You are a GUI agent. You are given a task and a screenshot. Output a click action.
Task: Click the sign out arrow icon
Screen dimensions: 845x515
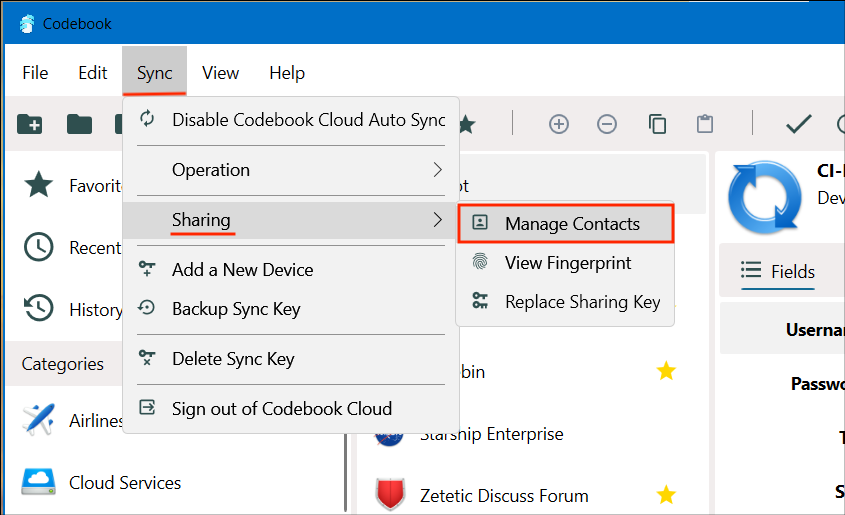[x=147, y=407]
